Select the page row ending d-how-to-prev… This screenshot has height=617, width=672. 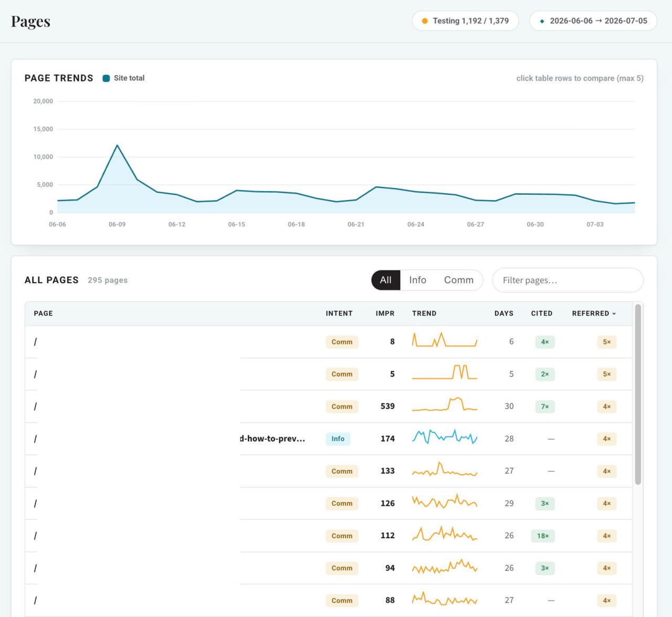tap(329, 438)
